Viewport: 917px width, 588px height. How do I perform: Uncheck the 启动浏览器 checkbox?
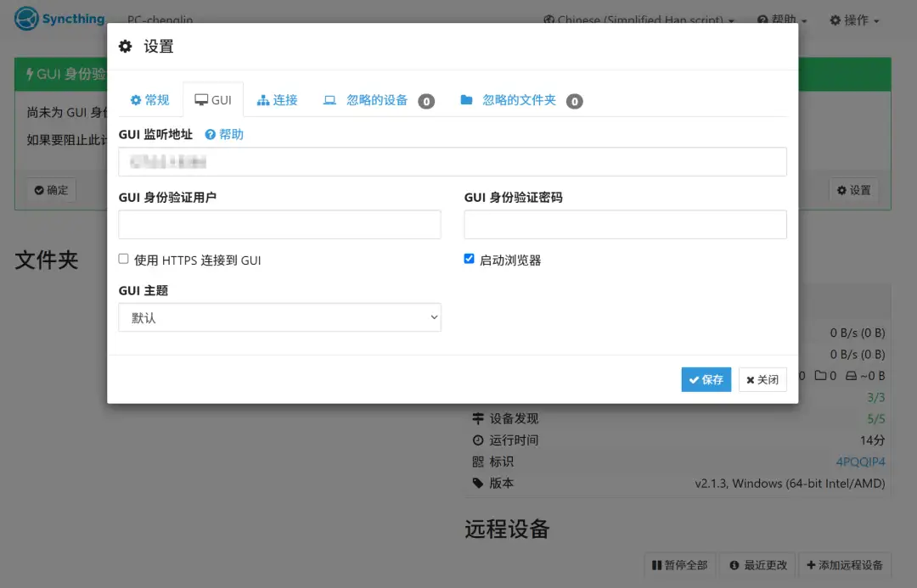click(x=469, y=259)
